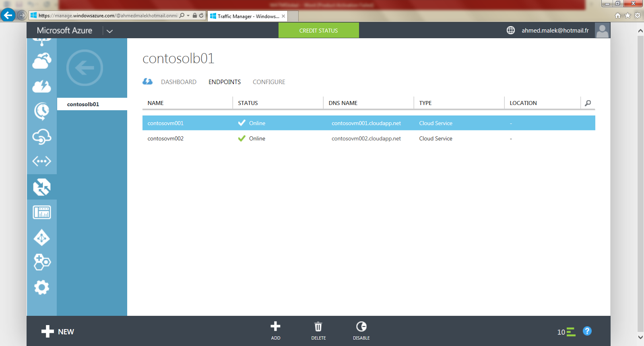Click the browser address bar URL

(x=108, y=16)
